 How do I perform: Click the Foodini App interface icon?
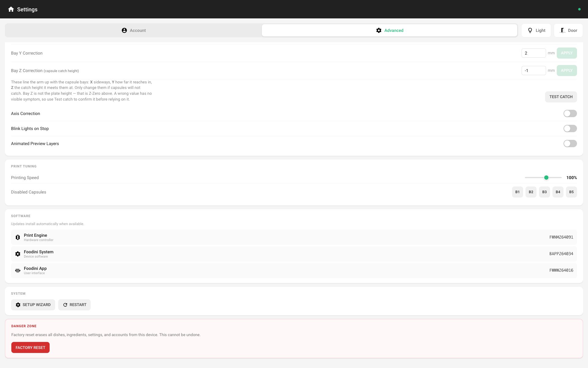click(x=18, y=270)
